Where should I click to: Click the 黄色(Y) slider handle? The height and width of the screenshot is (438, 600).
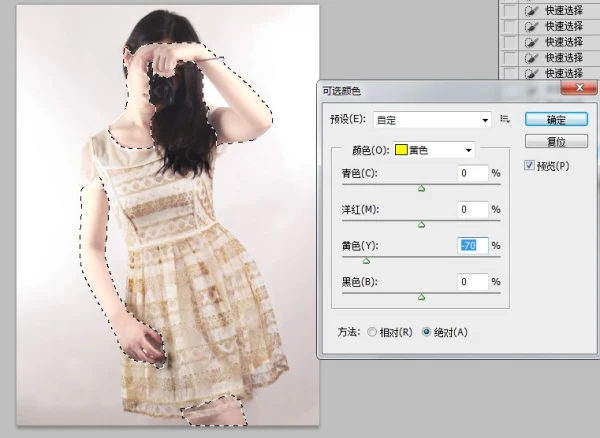(366, 261)
